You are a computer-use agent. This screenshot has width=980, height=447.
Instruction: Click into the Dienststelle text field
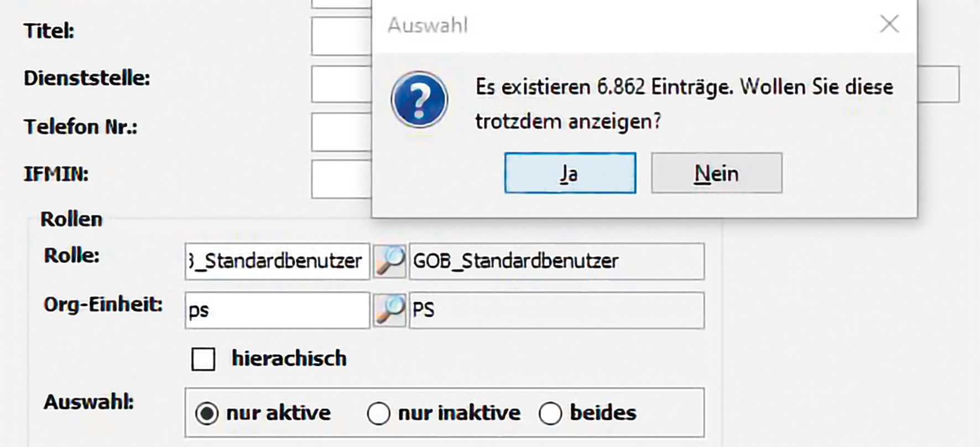tap(341, 84)
